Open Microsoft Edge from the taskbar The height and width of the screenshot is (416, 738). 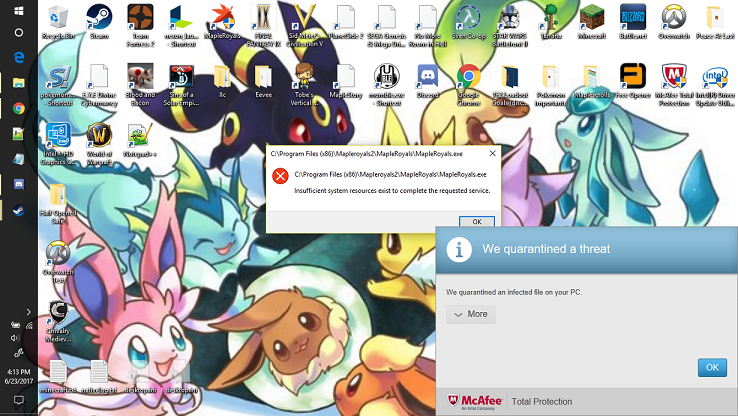pyautogui.click(x=19, y=57)
